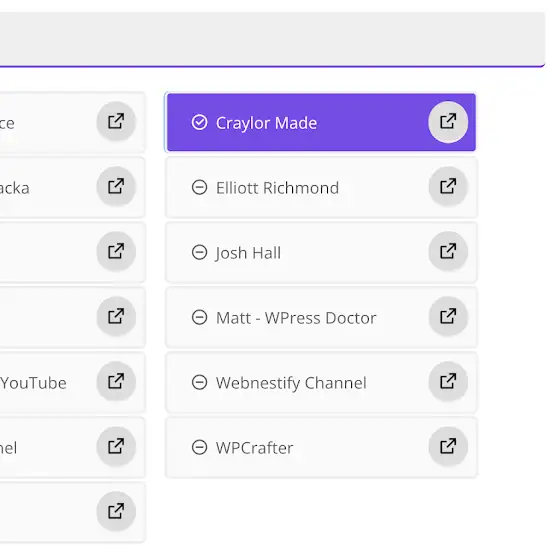Viewport: 560px width, 560px height.
Task: Toggle minus circle next to Josh Hall
Action: pyautogui.click(x=199, y=252)
